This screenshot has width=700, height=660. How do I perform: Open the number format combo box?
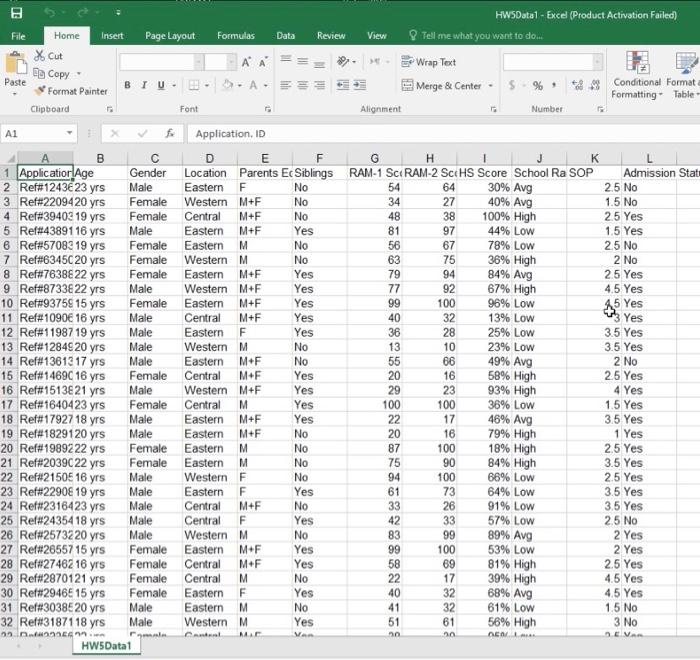pos(553,62)
